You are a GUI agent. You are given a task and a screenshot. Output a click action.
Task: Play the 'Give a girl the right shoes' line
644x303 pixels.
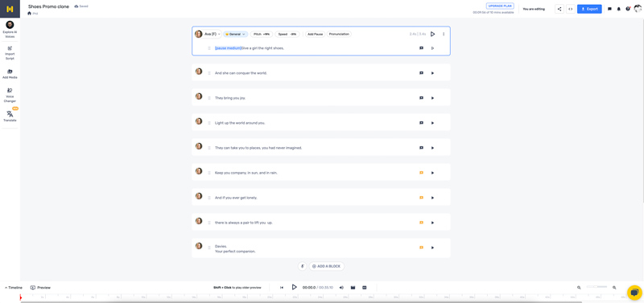(432, 48)
